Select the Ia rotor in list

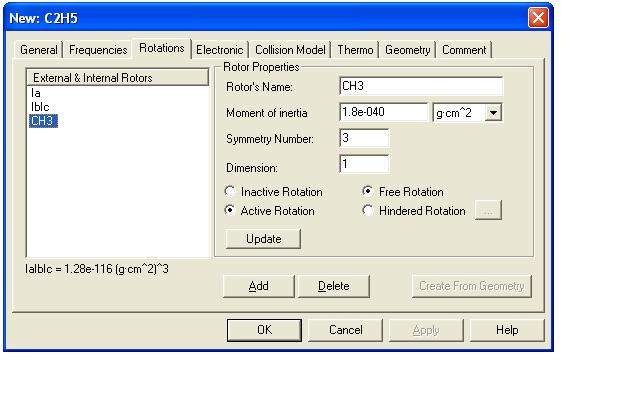tap(36, 93)
